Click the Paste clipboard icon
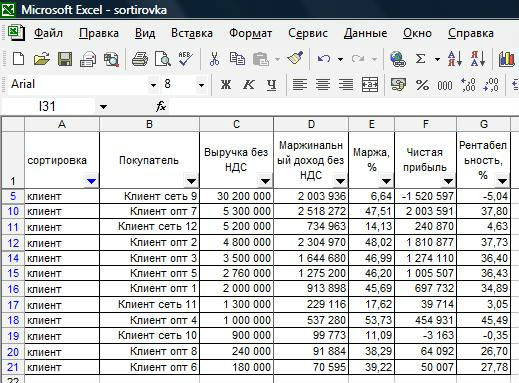Screen dimensions: 519x383 (261, 59)
